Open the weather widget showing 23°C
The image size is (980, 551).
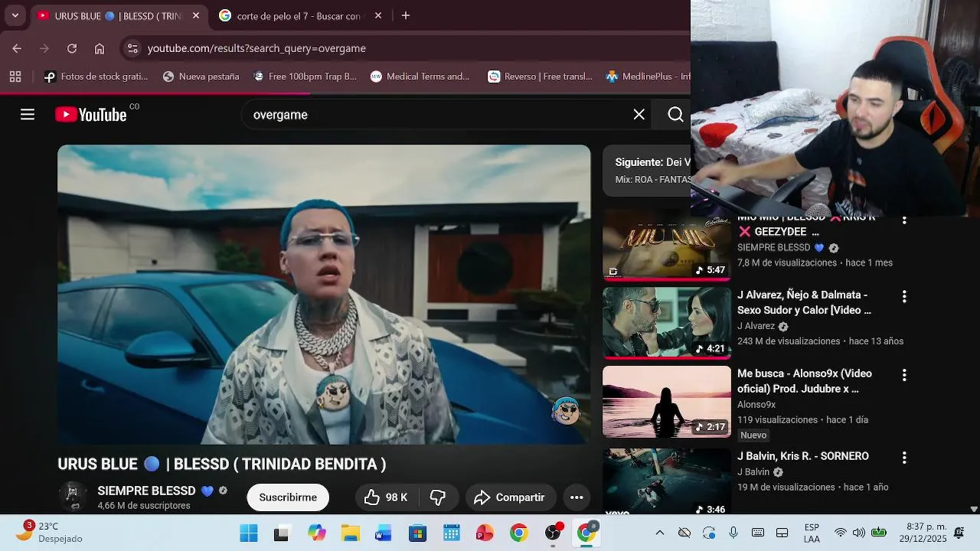51,532
